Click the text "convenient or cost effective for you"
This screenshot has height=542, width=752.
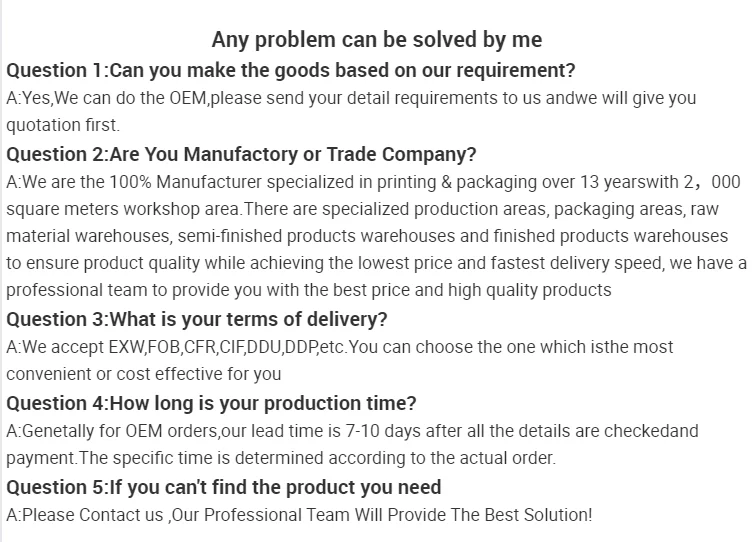point(144,374)
